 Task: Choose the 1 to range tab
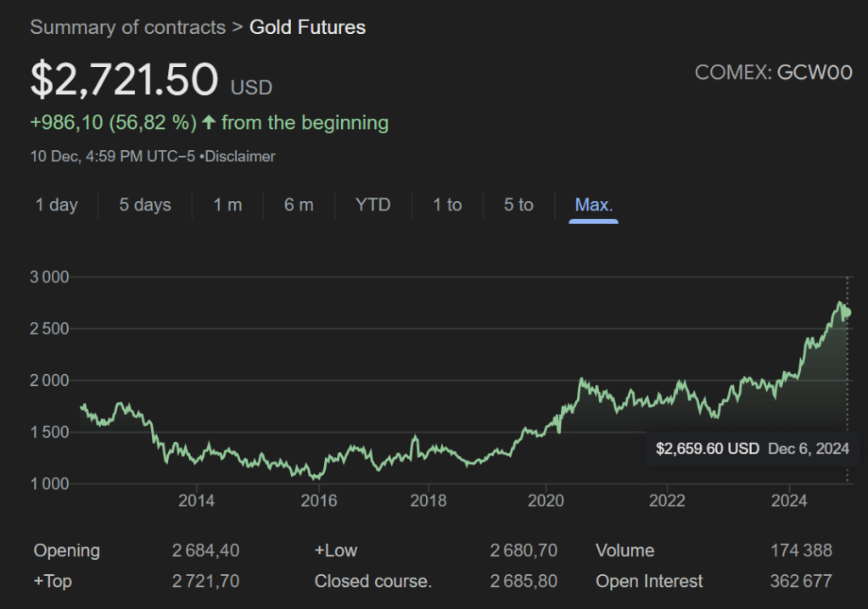pos(447,204)
